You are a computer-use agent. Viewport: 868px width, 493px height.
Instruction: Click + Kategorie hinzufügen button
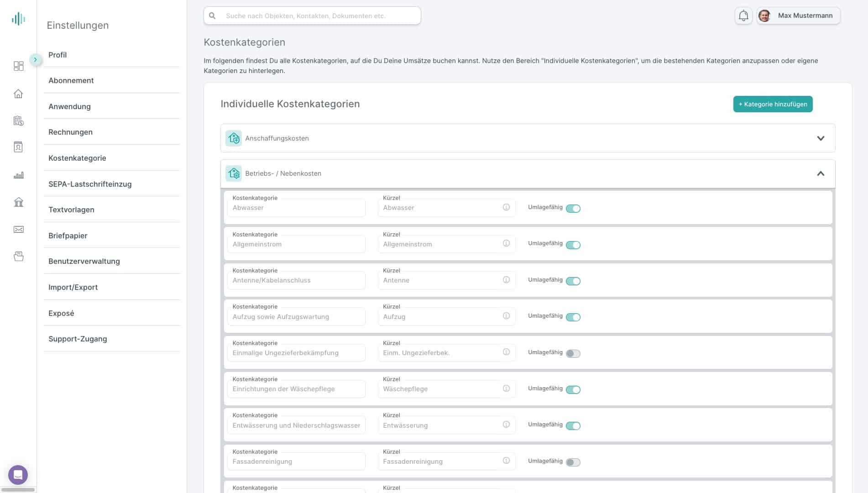[x=773, y=104]
